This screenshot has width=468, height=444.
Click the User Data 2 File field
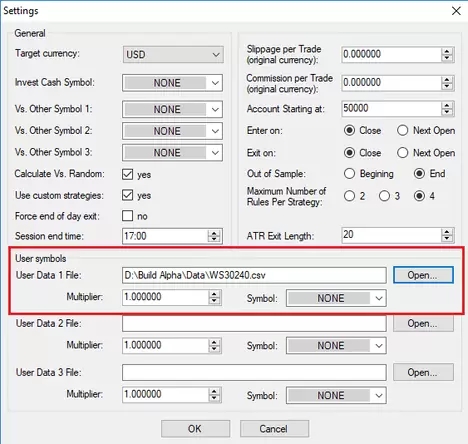254,323
